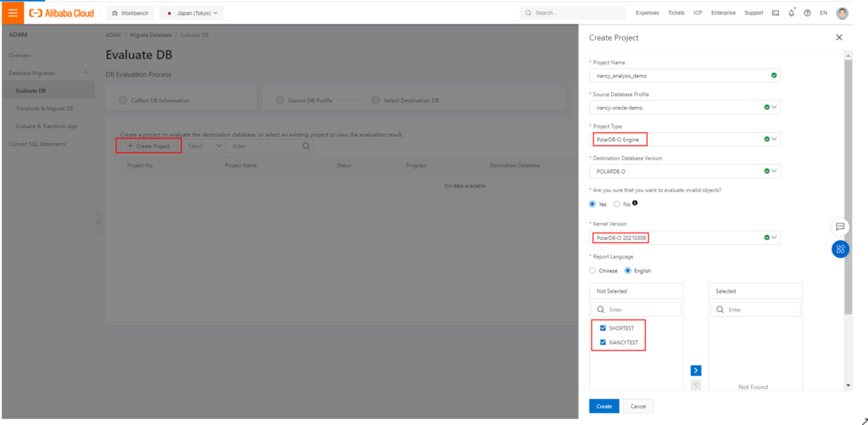Choose English report language
The width and height of the screenshot is (868, 425).
628,271
